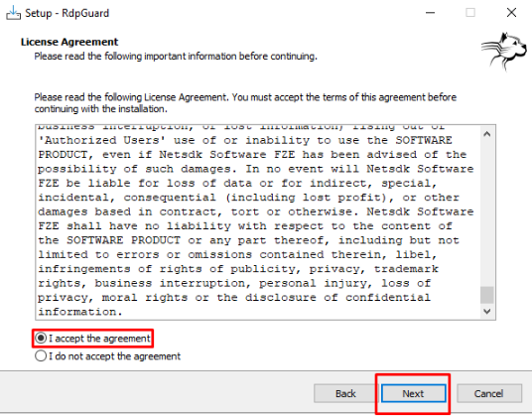The height and width of the screenshot is (417, 532).
Task: Click the license text scroll down arrow
Action: [x=487, y=311]
